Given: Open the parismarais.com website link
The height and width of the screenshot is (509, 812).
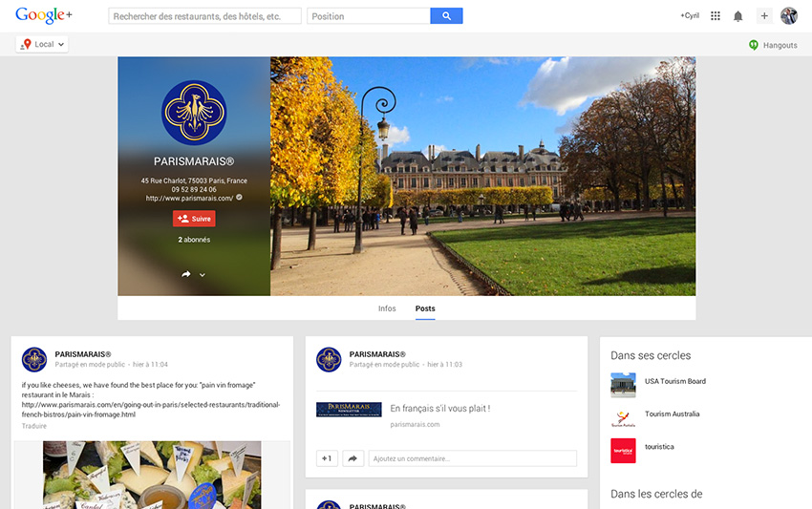Looking at the screenshot, I should tap(189, 198).
